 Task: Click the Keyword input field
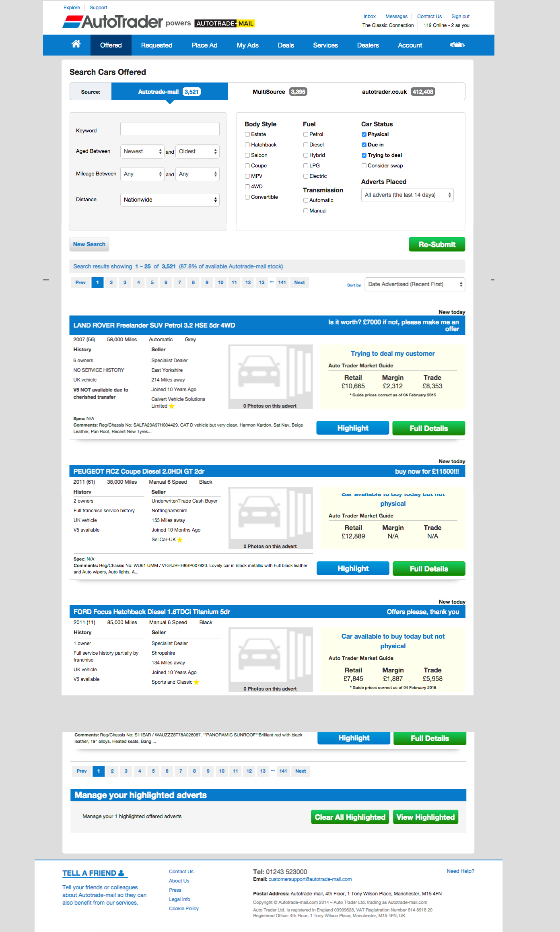coord(170,129)
